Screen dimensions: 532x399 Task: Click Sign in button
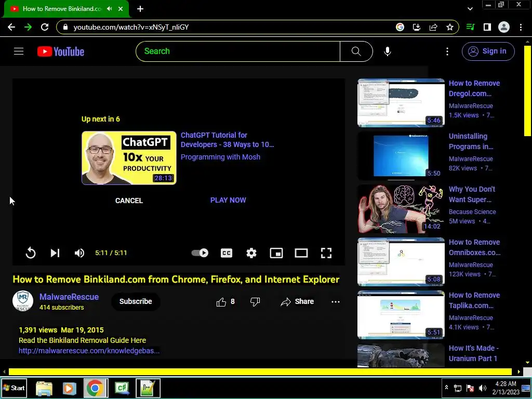click(488, 51)
